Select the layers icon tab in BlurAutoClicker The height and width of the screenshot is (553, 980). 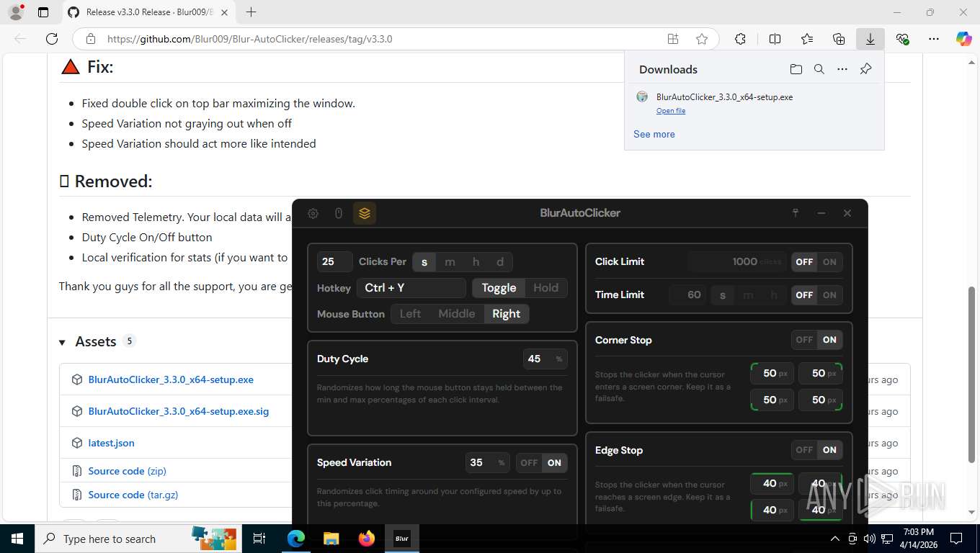(x=365, y=213)
